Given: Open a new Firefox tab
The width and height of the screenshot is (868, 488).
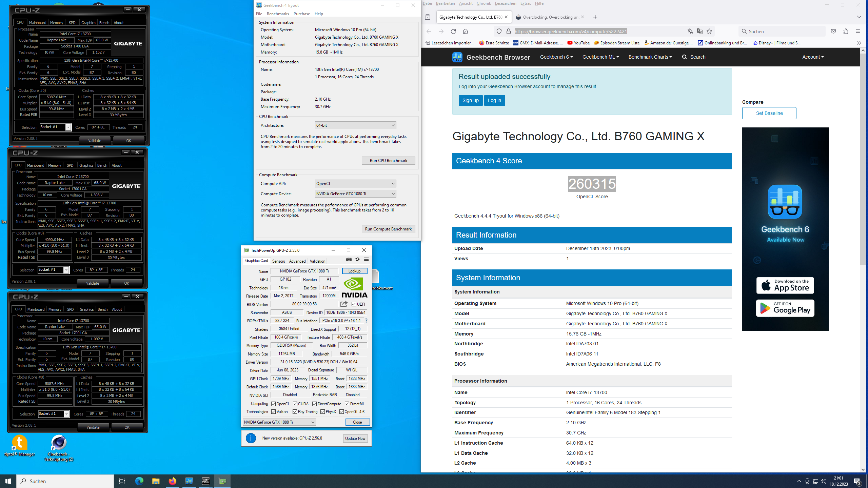Looking at the screenshot, I should click(x=595, y=17).
